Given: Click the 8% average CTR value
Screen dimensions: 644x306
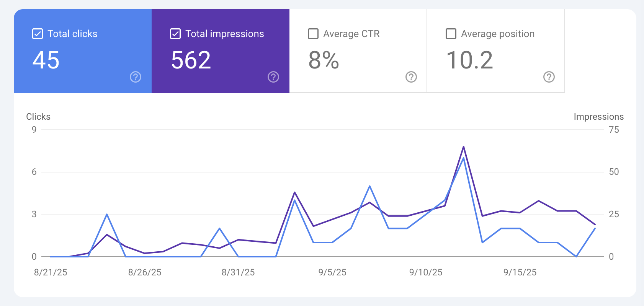Looking at the screenshot, I should pos(324,60).
